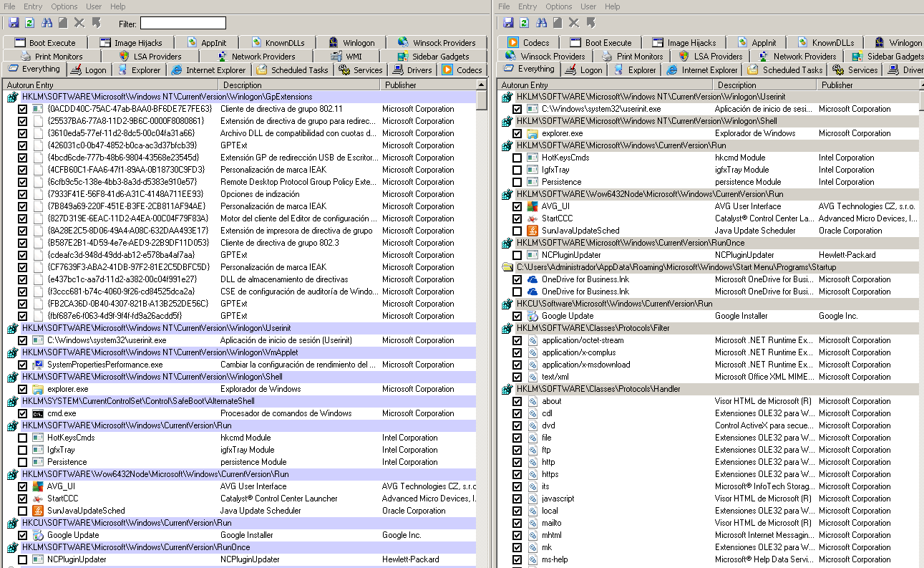Select the userinit.exe row in left window
The width and height of the screenshot is (924, 568).
240,340
